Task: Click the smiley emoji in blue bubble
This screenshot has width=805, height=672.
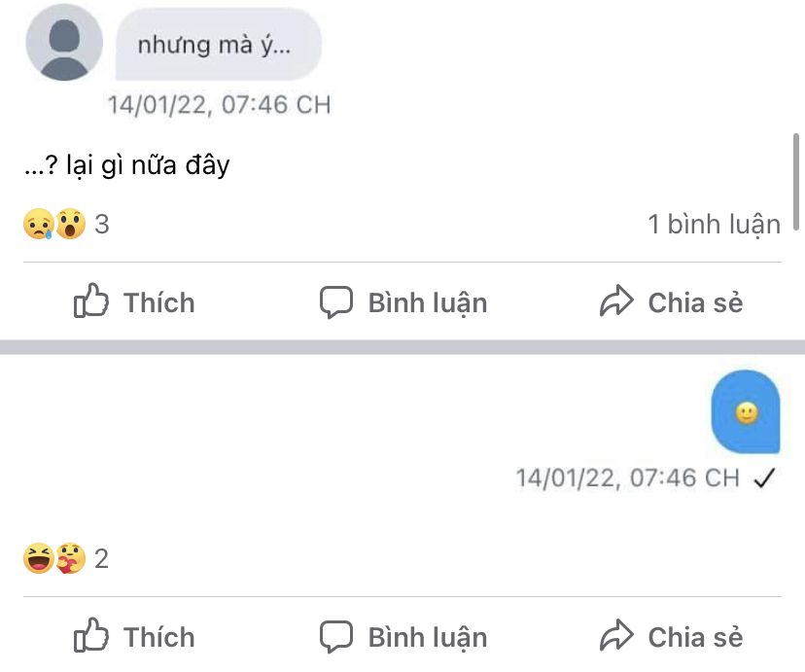Action: click(746, 414)
